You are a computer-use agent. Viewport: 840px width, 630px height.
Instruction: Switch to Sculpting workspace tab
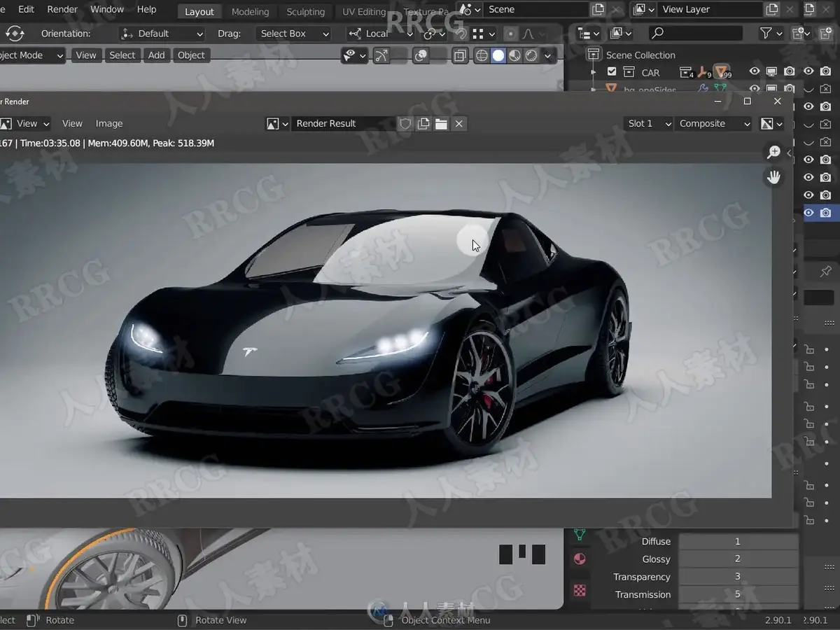click(306, 12)
